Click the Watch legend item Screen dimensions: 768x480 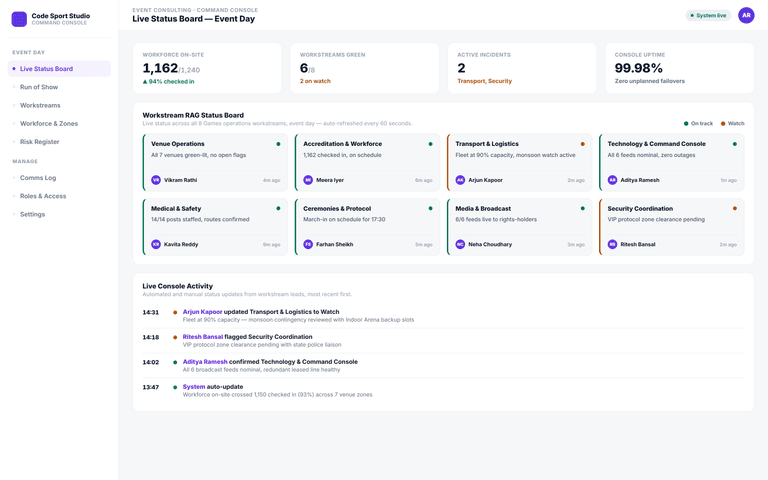coord(732,123)
